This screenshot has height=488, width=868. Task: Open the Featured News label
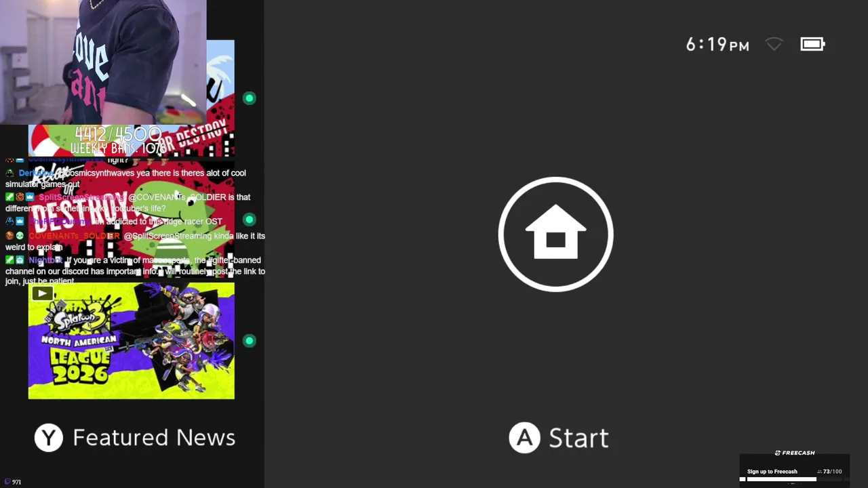[x=154, y=438]
